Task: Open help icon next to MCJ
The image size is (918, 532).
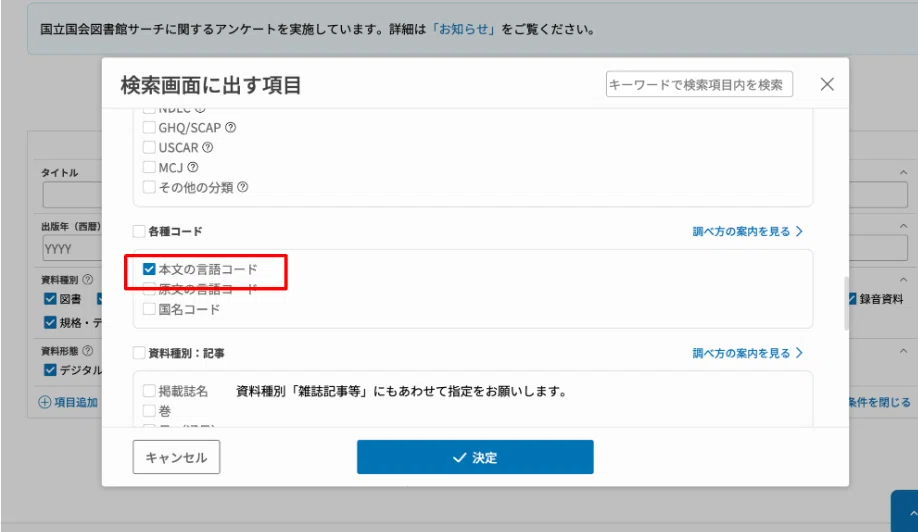Action: click(193, 167)
